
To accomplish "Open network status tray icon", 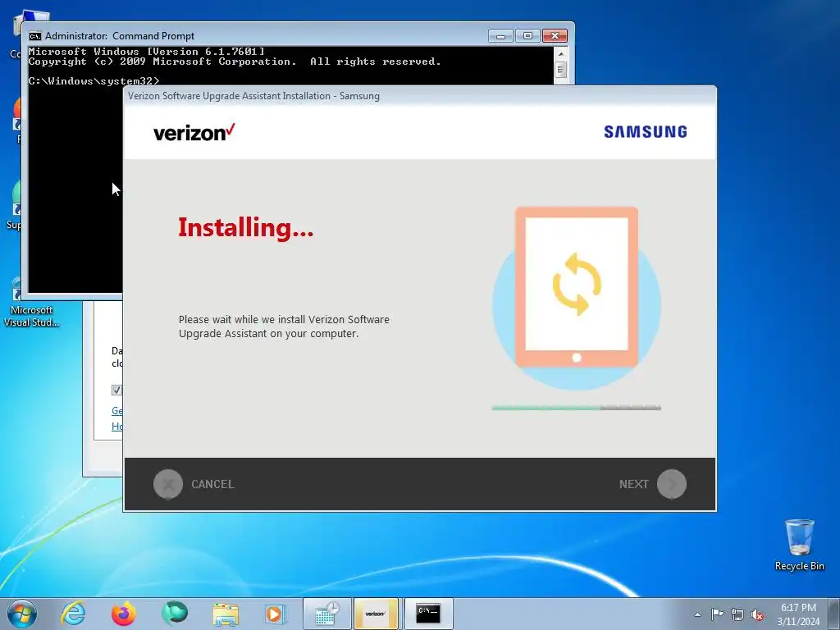I will [737, 614].
